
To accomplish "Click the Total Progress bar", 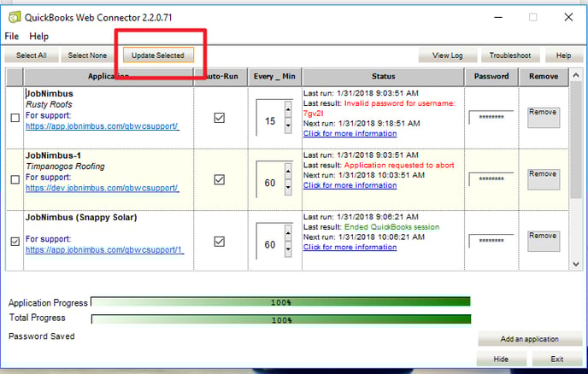I will coord(281,319).
